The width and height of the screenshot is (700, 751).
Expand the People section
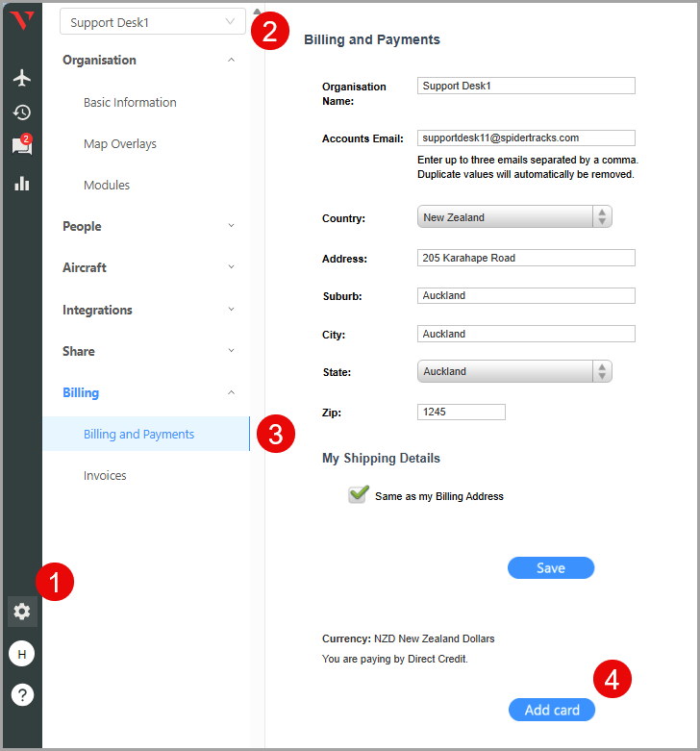pos(148,227)
